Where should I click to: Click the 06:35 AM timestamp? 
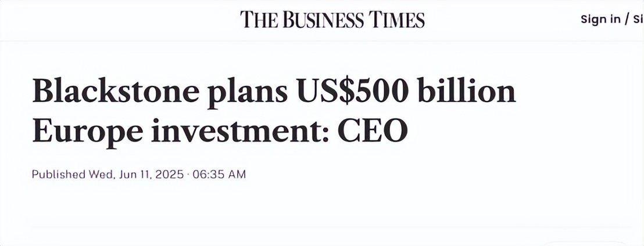pyautogui.click(x=219, y=174)
